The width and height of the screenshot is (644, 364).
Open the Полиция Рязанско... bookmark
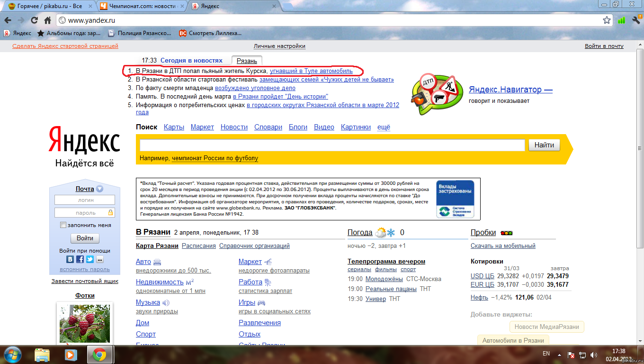(140, 33)
